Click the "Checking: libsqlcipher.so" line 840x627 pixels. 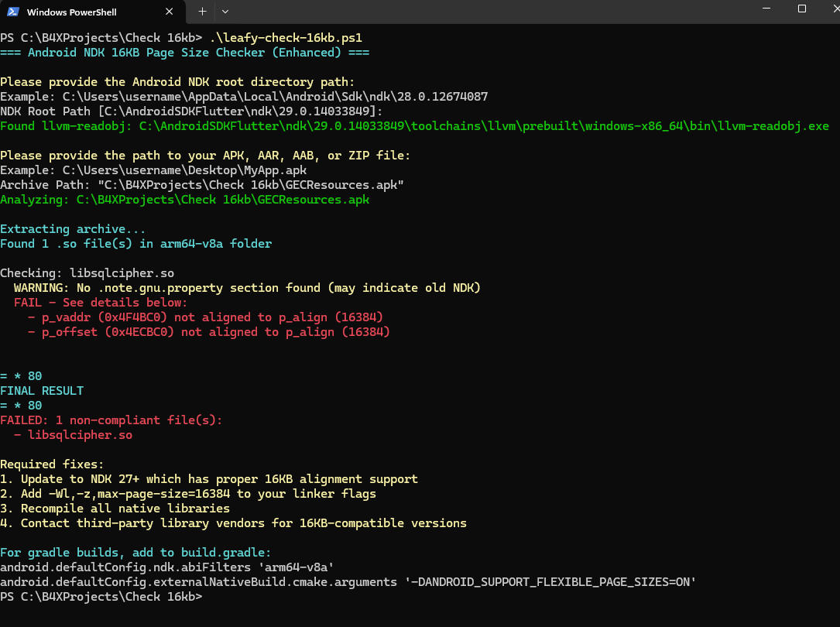pyautogui.click(x=87, y=273)
